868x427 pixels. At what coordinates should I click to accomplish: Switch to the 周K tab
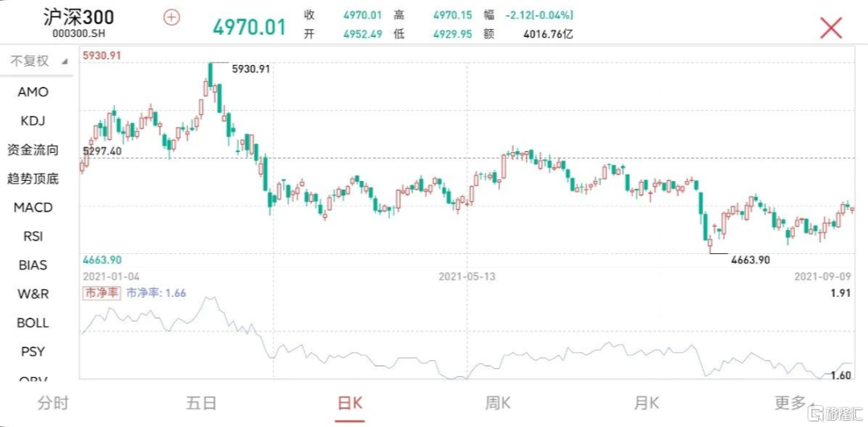click(x=497, y=403)
